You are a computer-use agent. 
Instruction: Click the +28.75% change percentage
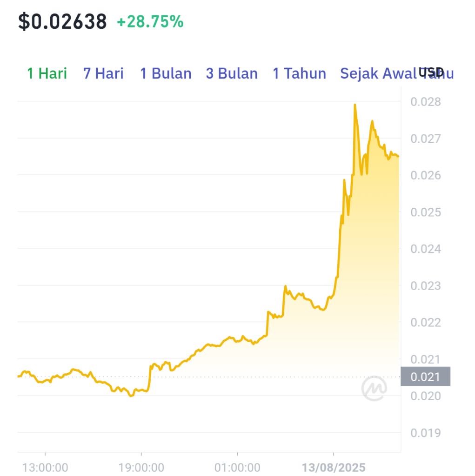tap(150, 21)
